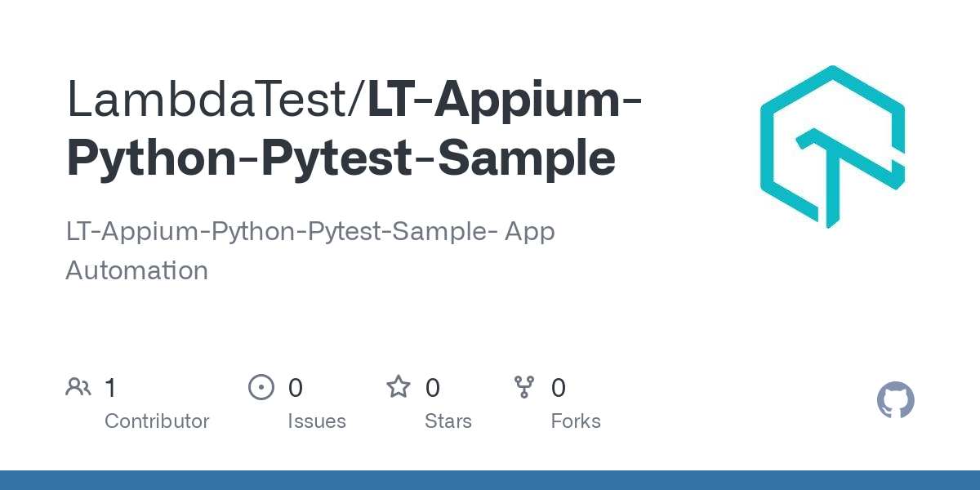Click the LambdaTest teal hexagon logo
This screenshot has width=980, height=490.
pyautogui.click(x=833, y=146)
